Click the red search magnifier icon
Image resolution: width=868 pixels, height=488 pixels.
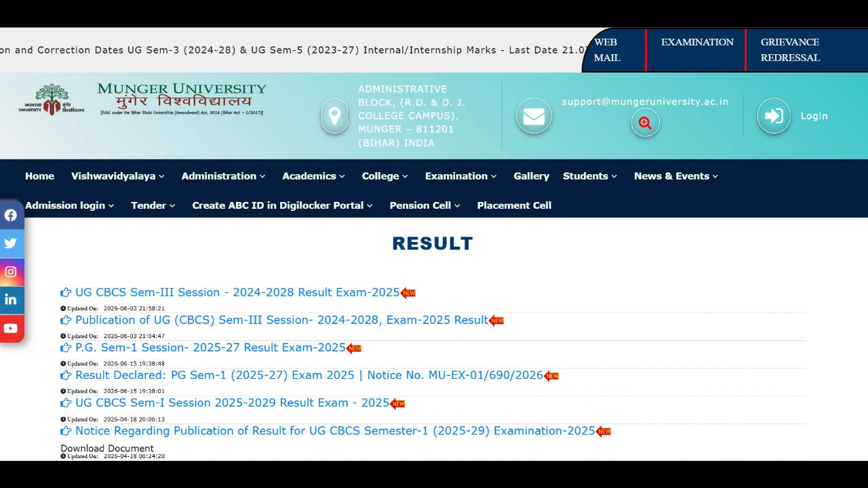tap(645, 123)
